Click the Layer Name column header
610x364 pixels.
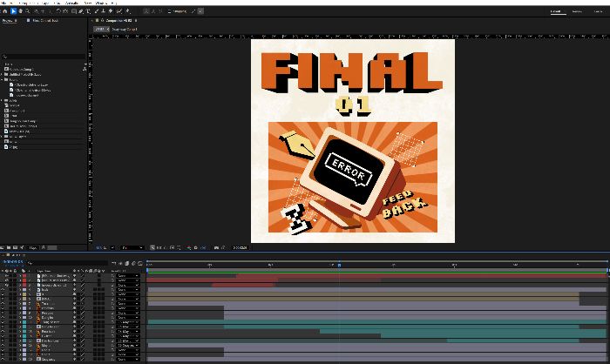tap(44, 271)
